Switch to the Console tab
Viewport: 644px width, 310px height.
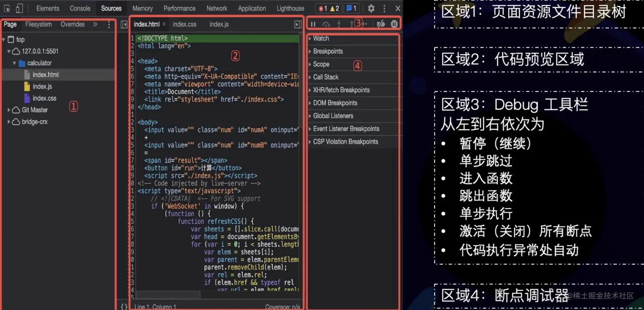point(80,9)
